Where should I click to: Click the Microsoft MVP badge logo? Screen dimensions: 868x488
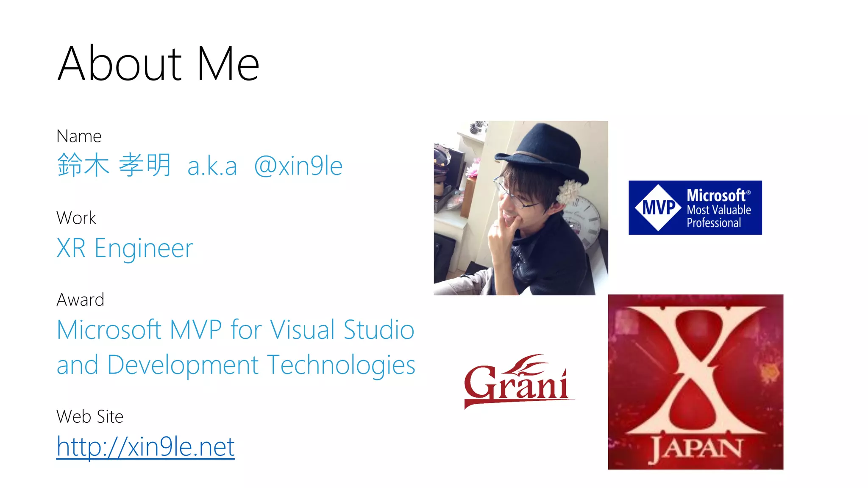[x=695, y=208]
